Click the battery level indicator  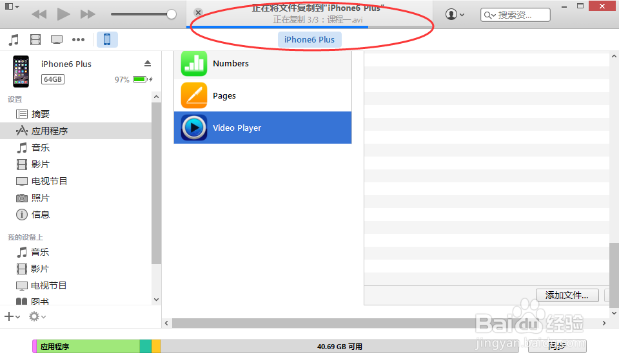click(140, 79)
